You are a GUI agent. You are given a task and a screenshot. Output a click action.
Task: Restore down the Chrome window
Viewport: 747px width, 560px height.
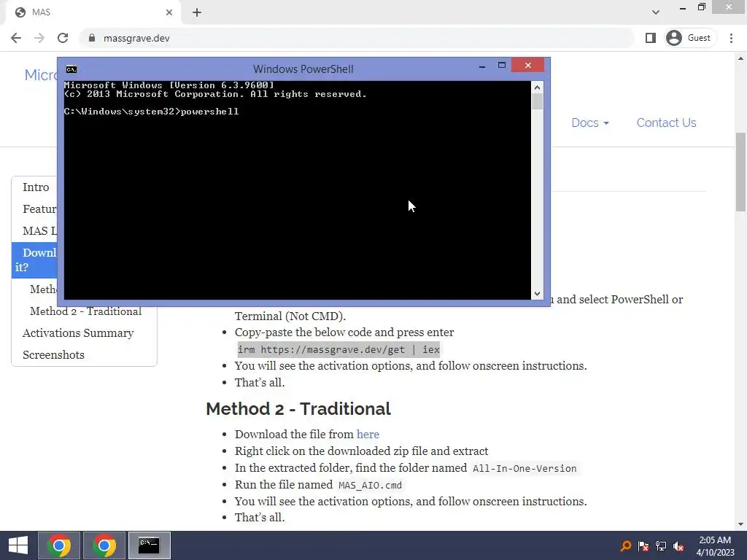[701, 7]
